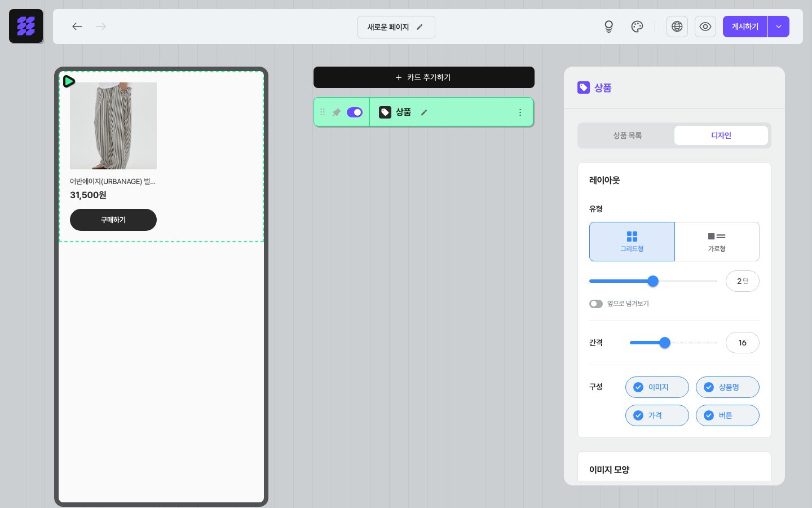The width and height of the screenshot is (812, 508).
Task: Click the 새로운 페이지 title button
Action: [x=396, y=27]
